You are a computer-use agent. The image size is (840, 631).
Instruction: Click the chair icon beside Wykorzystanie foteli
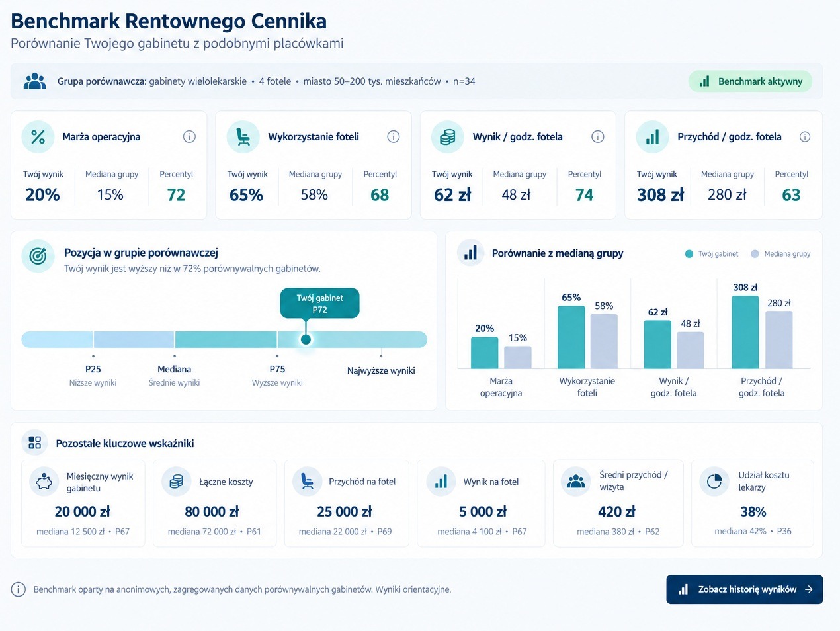tap(243, 137)
